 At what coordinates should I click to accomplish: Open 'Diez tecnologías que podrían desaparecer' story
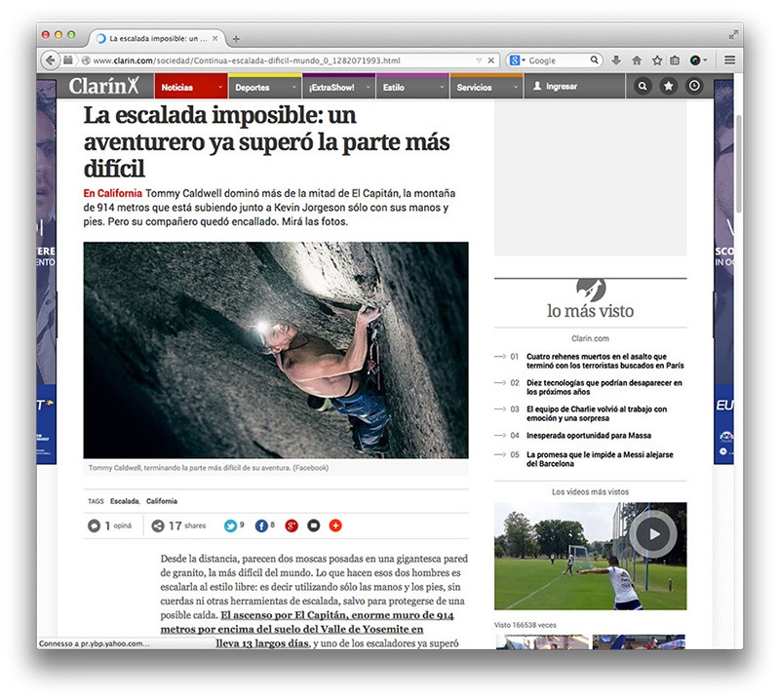click(604, 387)
